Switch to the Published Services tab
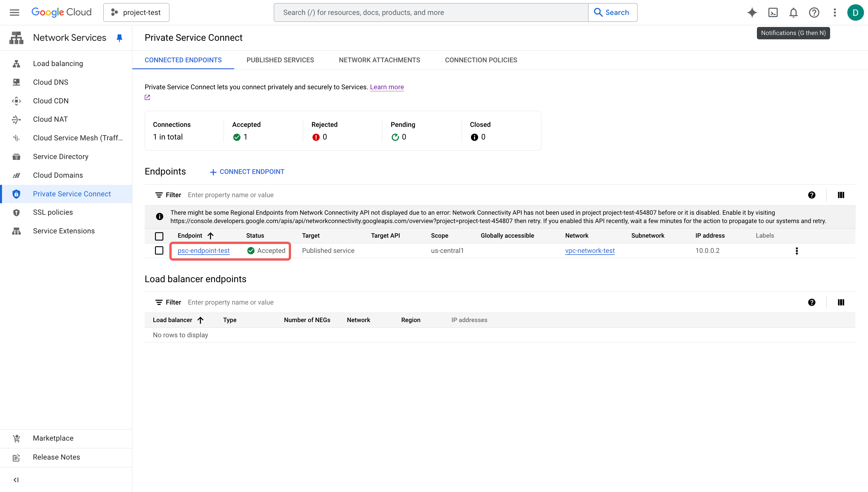 280,60
